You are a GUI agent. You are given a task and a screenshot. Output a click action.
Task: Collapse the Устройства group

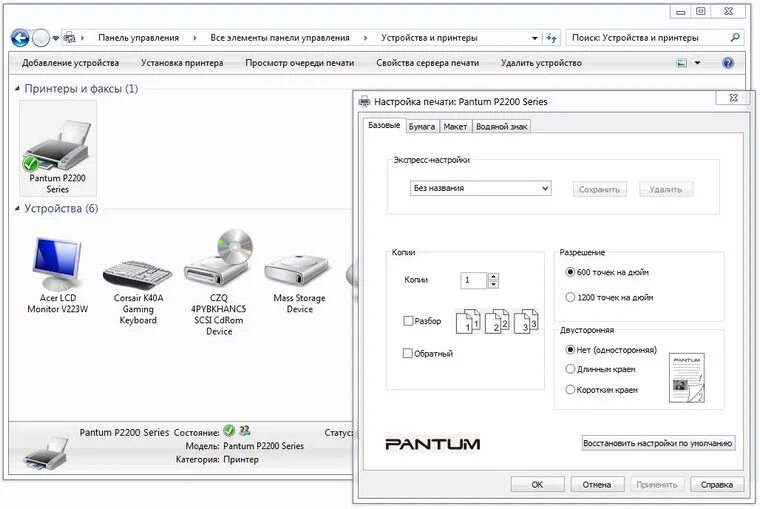(x=17, y=208)
